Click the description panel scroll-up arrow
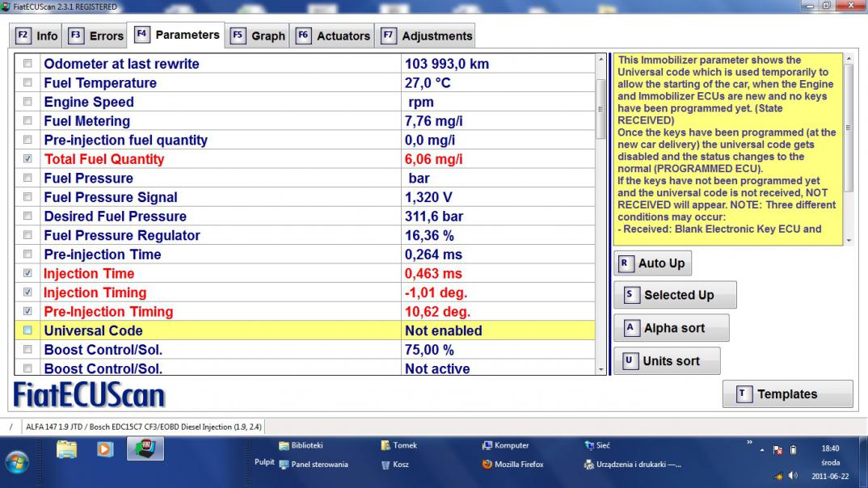 click(x=849, y=59)
